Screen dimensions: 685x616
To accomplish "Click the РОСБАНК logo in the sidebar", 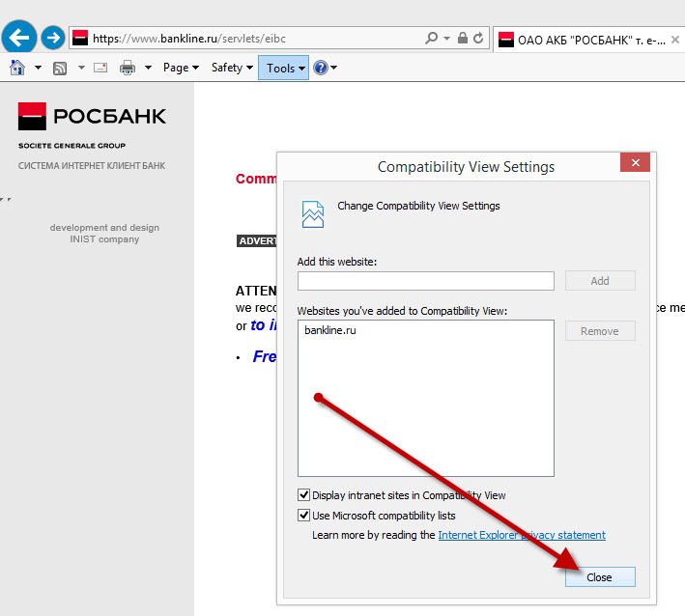I will coord(92,116).
